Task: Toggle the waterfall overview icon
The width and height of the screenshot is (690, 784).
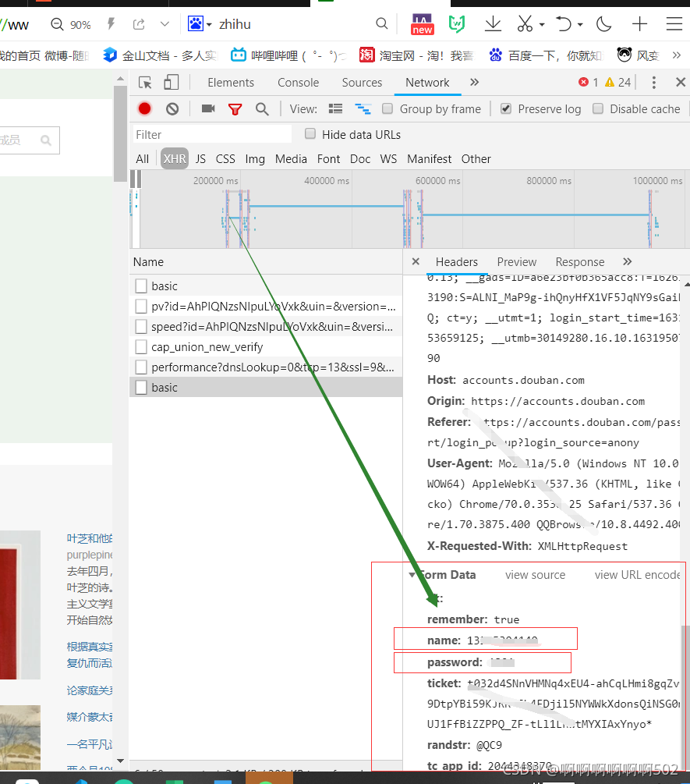Action: pyautogui.click(x=363, y=108)
